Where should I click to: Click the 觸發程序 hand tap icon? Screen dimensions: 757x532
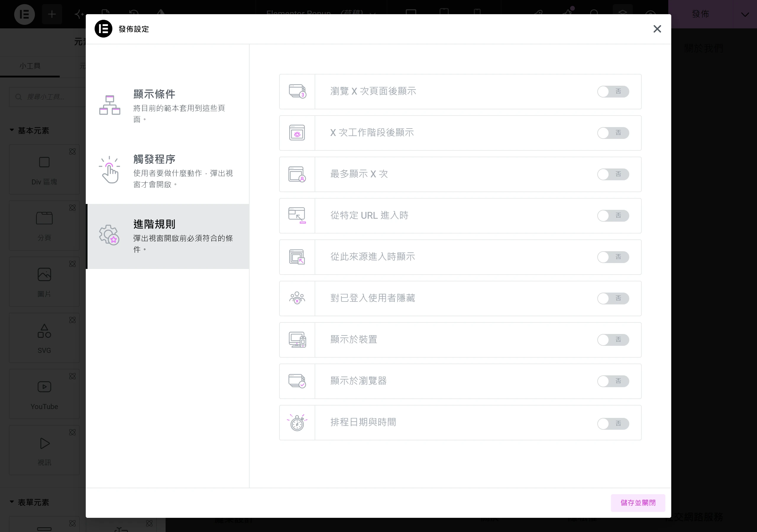[110, 170]
